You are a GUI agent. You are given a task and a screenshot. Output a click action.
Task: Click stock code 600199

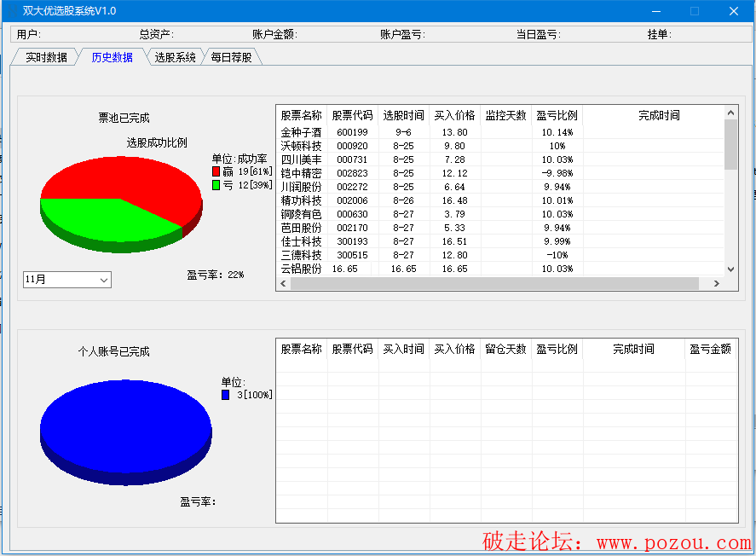point(353,132)
